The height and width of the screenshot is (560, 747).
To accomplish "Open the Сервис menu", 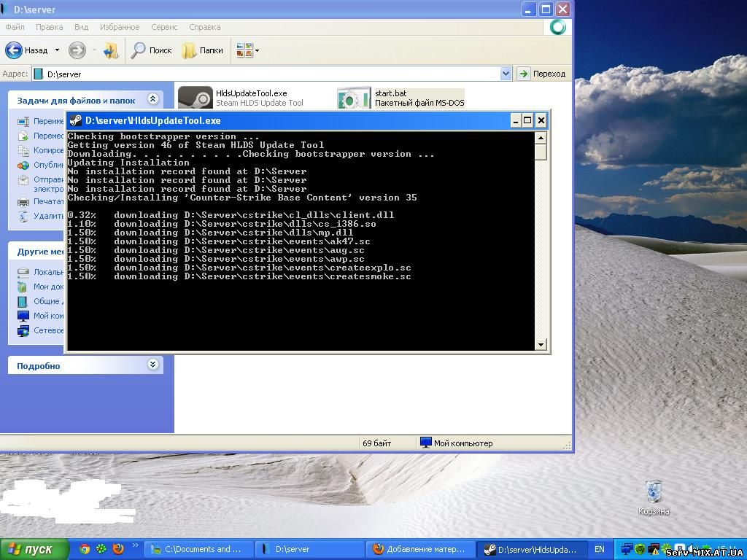I will (164, 27).
